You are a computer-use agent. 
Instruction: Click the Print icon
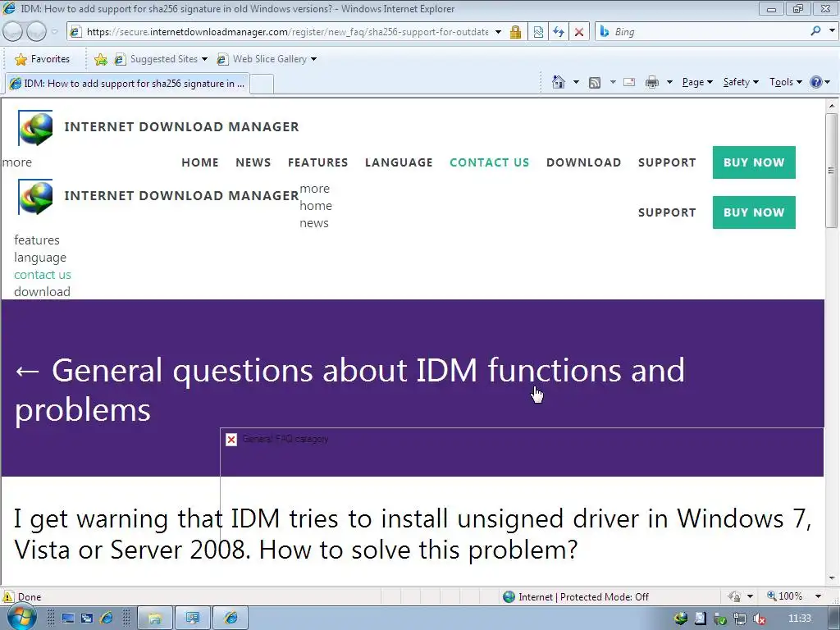652,82
